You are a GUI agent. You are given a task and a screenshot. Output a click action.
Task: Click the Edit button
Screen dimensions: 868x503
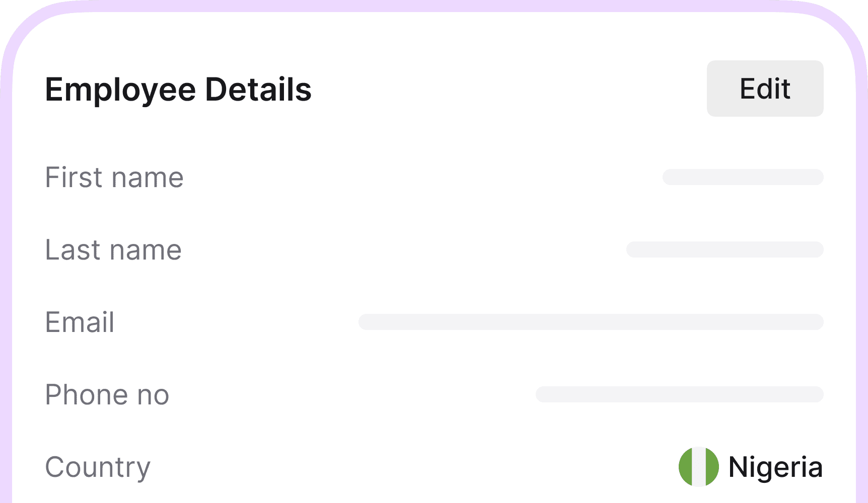click(765, 89)
